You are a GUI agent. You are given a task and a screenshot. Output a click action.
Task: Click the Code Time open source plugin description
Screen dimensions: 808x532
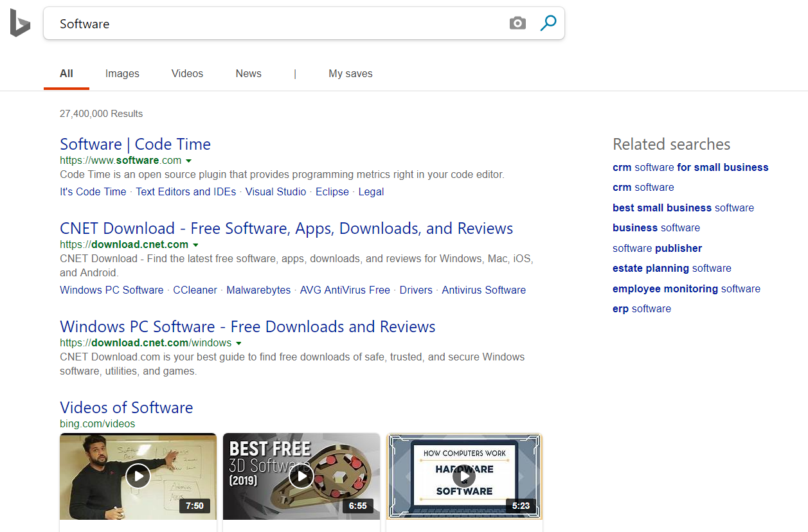[282, 174]
